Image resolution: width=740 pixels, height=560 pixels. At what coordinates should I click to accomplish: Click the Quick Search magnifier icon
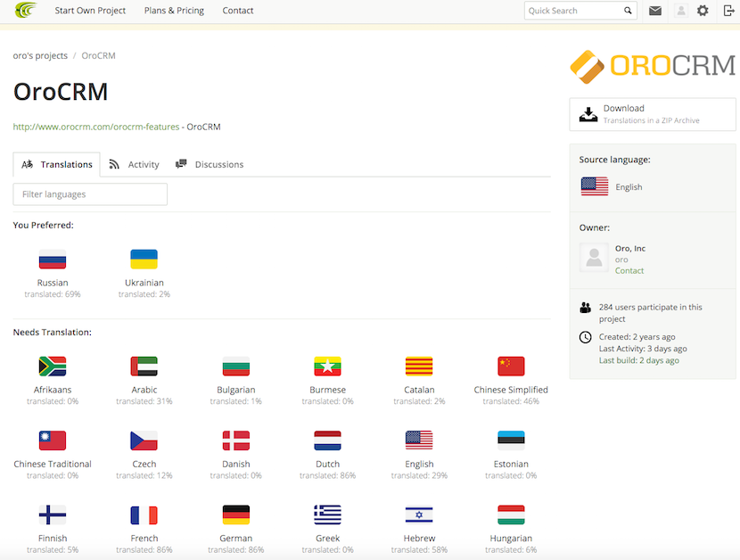click(628, 11)
